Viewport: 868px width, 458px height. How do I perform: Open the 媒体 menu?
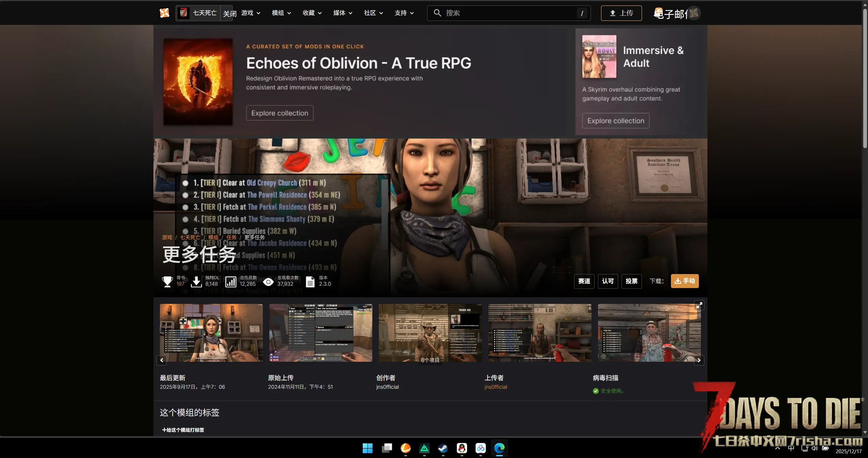click(x=343, y=13)
